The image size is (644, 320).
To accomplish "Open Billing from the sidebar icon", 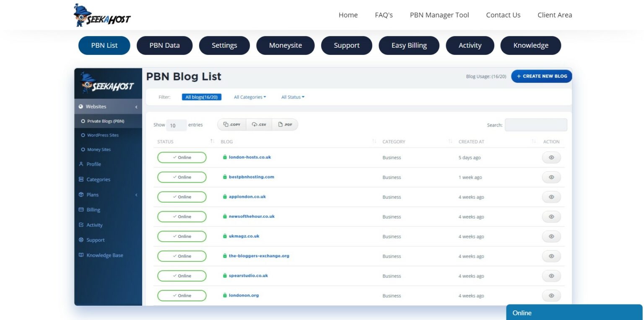I will point(81,209).
